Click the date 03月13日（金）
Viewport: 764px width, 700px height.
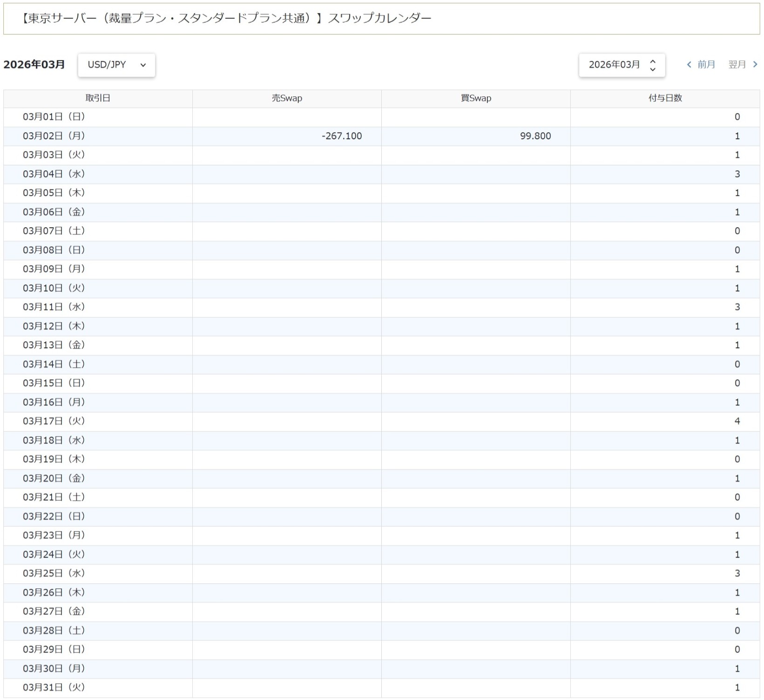tap(54, 345)
